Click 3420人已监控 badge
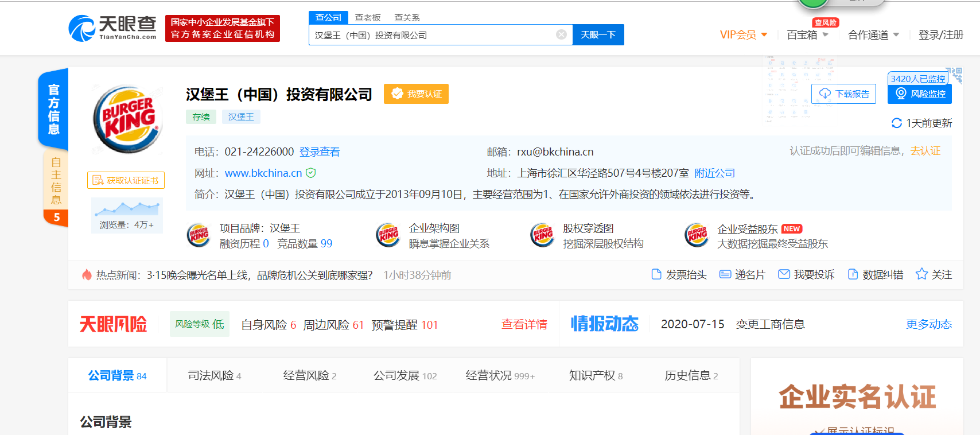 [x=917, y=79]
